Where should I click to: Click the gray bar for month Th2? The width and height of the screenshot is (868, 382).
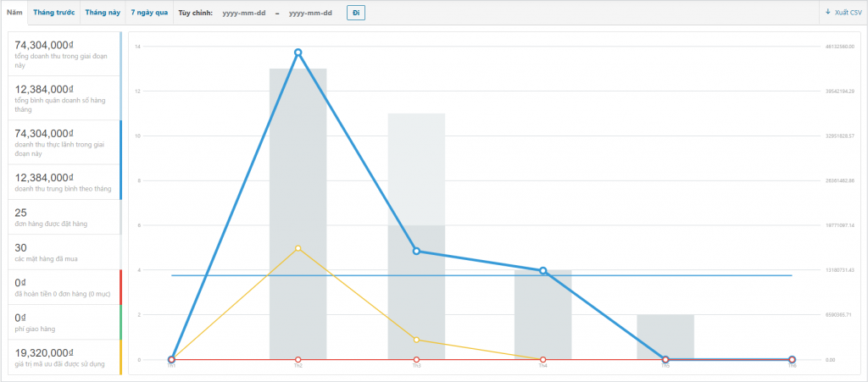298,214
